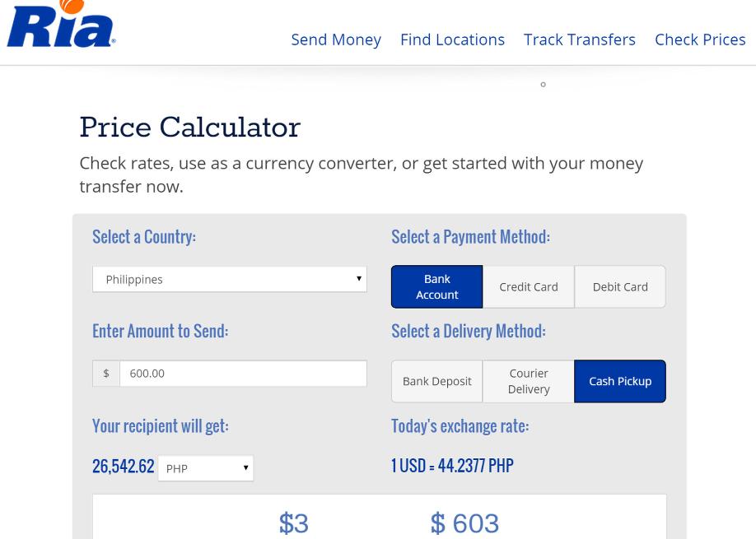
Task: Open the PHP currency dropdown
Action: click(206, 468)
